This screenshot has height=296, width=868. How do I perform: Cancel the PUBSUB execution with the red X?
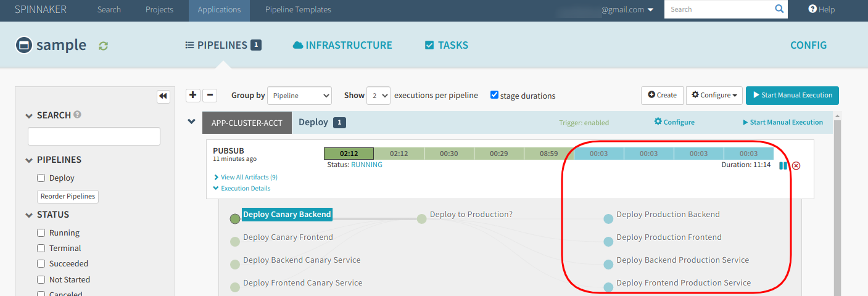(x=796, y=165)
